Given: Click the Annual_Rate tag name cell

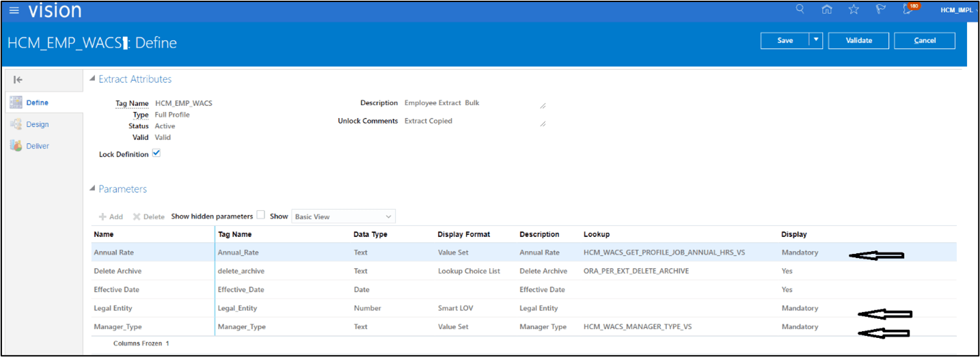Looking at the screenshot, I should [238, 253].
